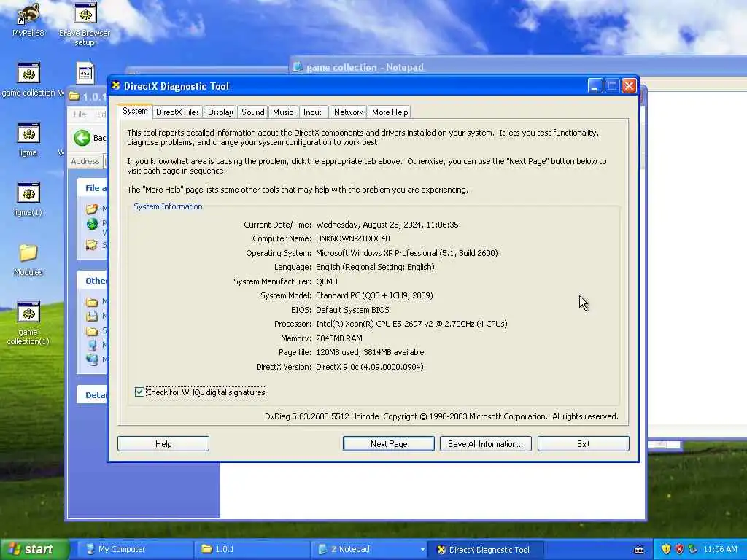747x560 pixels.
Task: Expand the 2 Notepad taskbar group
Action: (368, 549)
